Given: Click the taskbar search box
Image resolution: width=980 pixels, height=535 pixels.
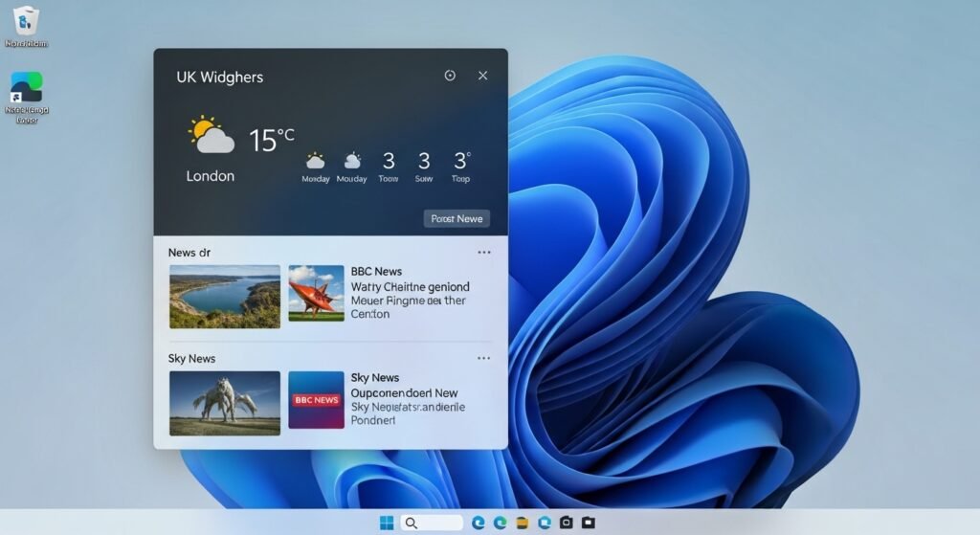Looking at the screenshot, I should coord(432,523).
